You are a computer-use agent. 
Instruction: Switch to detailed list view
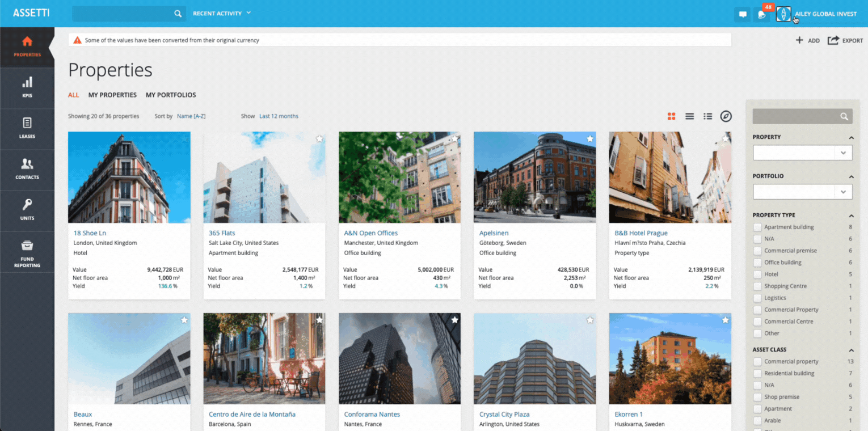(x=708, y=116)
